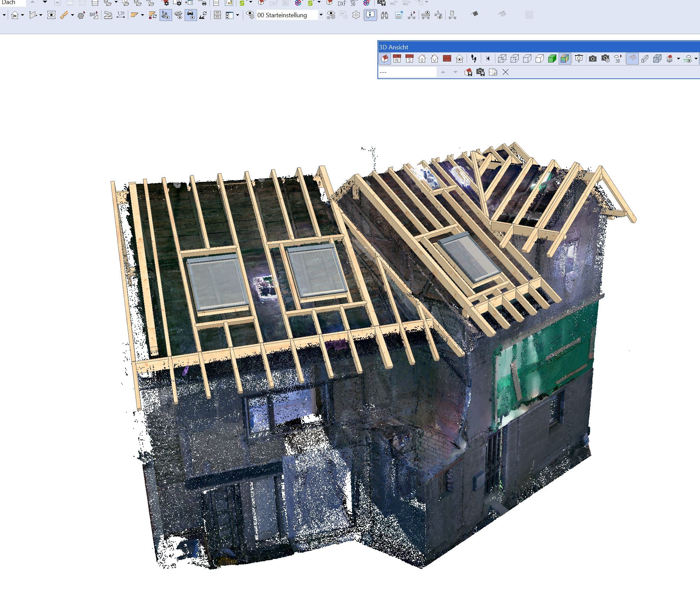
Task: Select the North view house icon
Action: (397, 59)
